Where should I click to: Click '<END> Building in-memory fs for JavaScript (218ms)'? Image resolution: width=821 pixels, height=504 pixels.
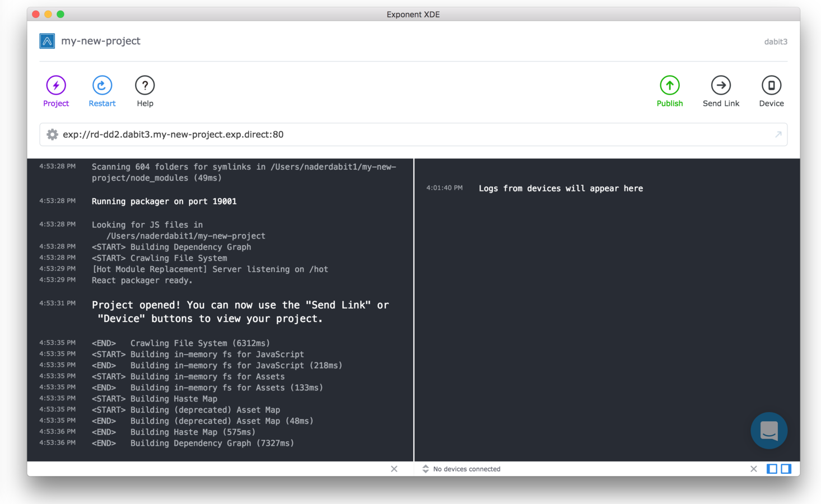pos(217,365)
